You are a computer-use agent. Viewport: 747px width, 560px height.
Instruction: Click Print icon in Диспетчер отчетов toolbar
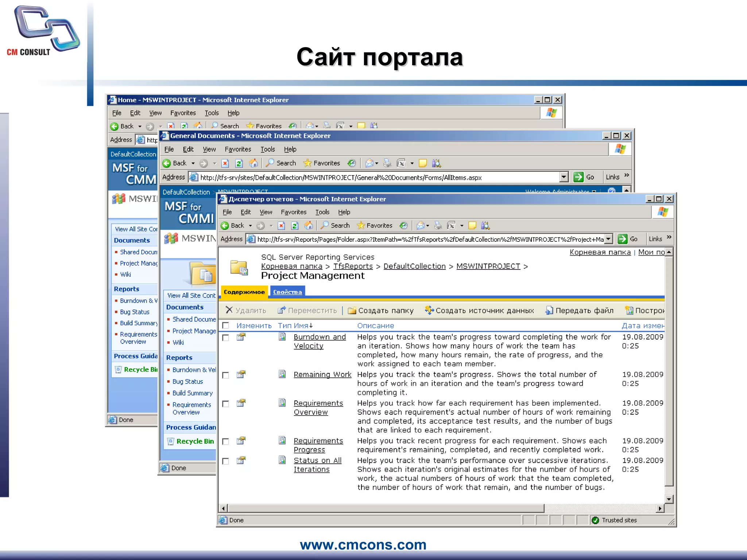[x=438, y=226]
